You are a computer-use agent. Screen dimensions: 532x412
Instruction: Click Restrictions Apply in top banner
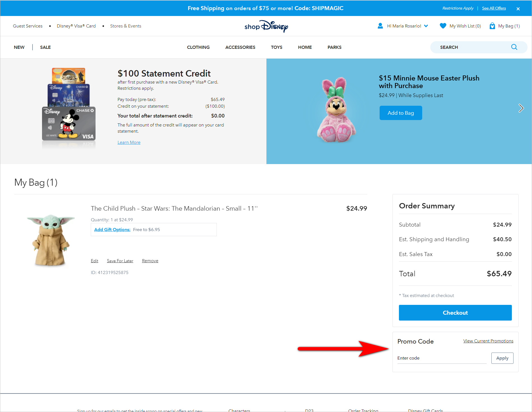pyautogui.click(x=458, y=8)
